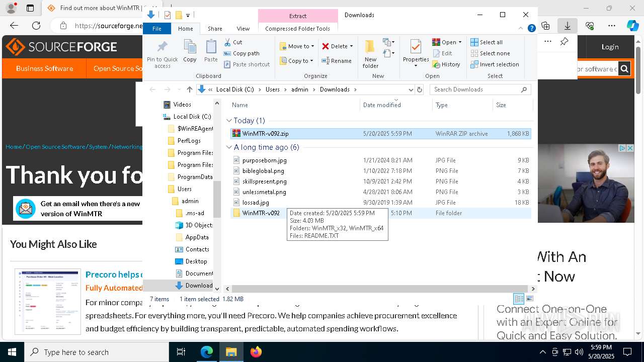Click New folder icon in title bar
This screenshot has height=362, width=644.
tap(178, 15)
